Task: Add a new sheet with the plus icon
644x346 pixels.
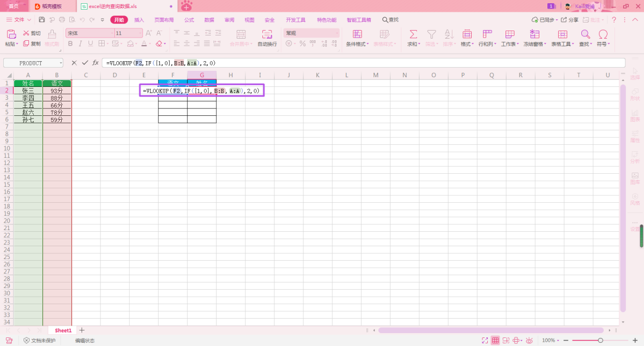Action: coord(82,330)
